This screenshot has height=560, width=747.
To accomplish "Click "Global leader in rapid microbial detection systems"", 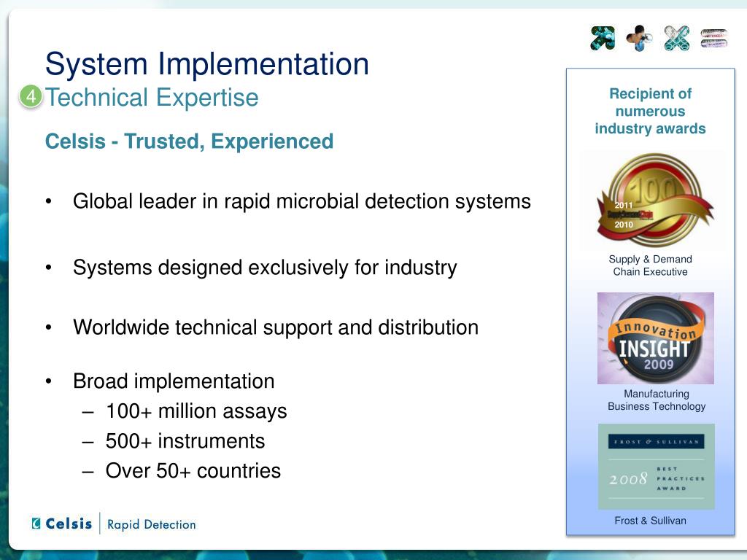I will [301, 201].
